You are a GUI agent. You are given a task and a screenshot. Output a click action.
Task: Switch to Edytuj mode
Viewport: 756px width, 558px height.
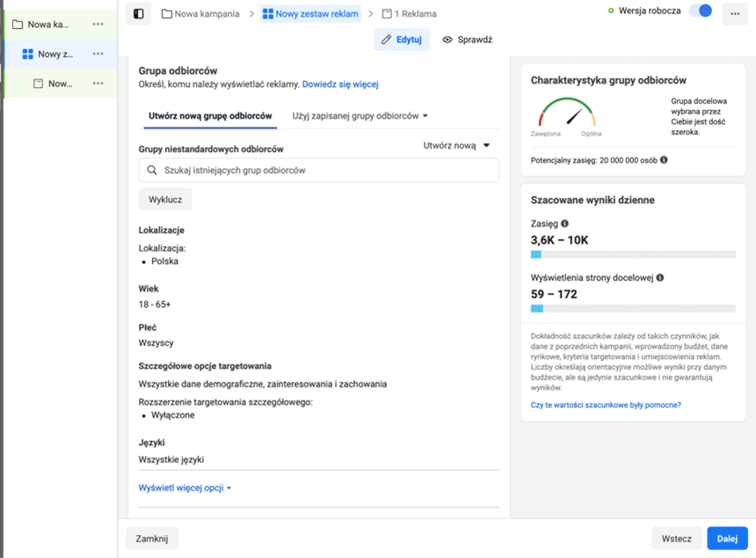(402, 40)
